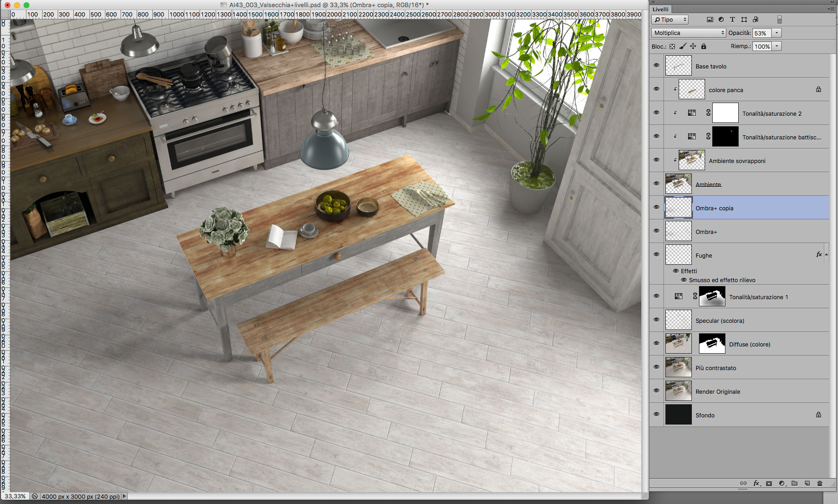Filter layers by shape layers icon
The image size is (838, 504).
tap(744, 20)
